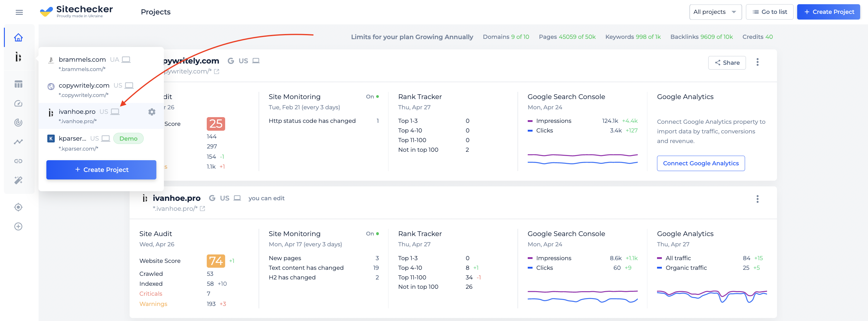Open the speedometer audit sidebar icon
Screen dimensions: 868x321
(x=18, y=103)
